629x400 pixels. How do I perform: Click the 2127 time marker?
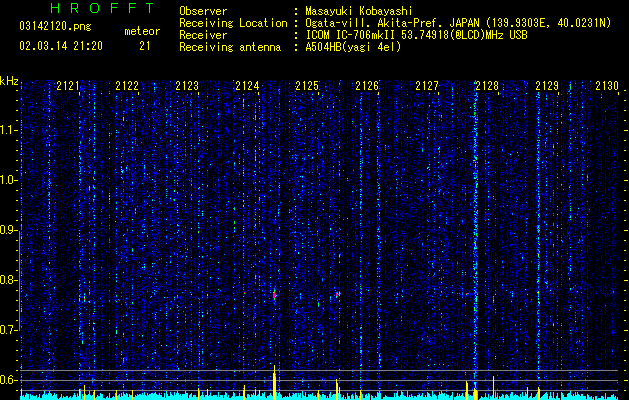[427, 86]
